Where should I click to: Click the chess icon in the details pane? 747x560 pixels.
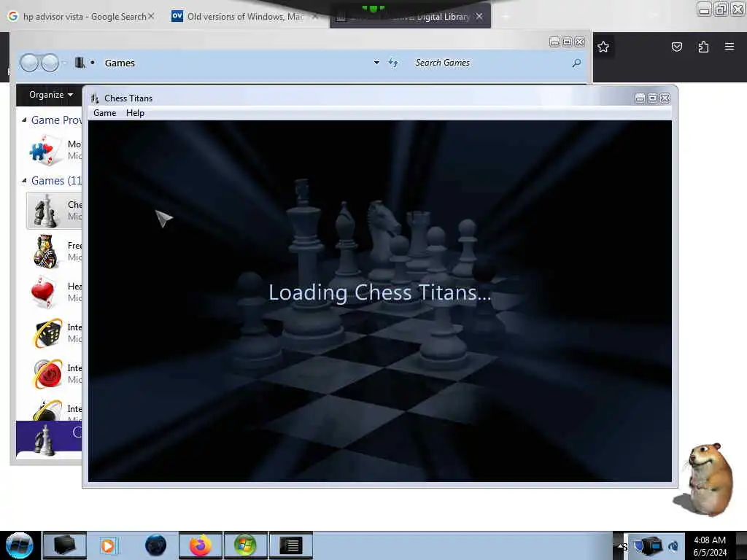tap(44, 440)
